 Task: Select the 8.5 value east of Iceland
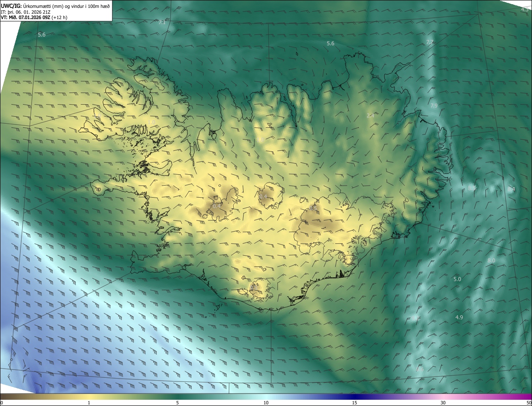(x=472, y=188)
